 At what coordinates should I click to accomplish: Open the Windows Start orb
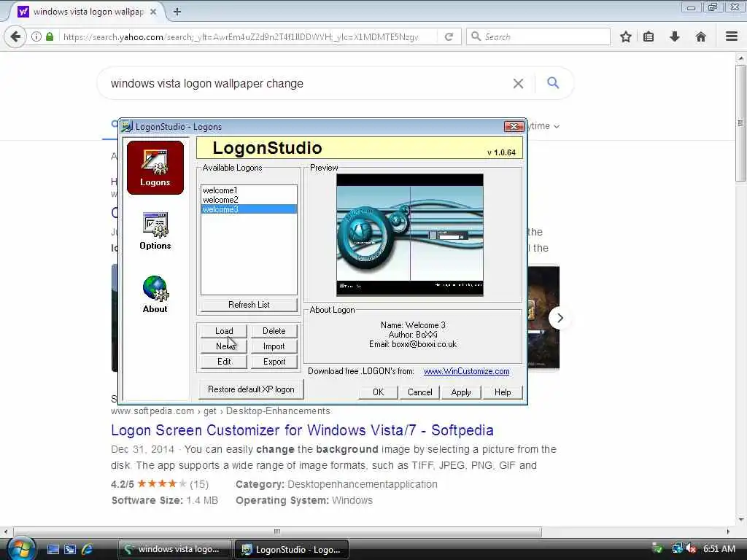click(x=21, y=548)
